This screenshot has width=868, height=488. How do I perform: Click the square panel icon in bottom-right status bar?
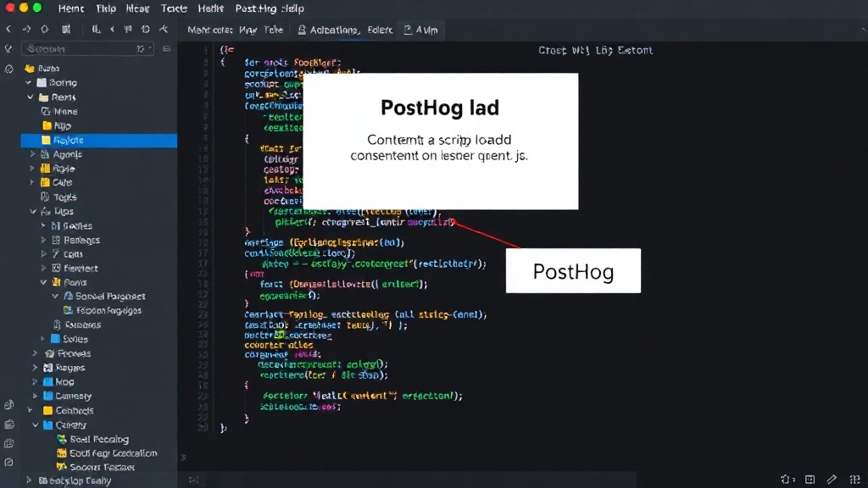point(810,480)
